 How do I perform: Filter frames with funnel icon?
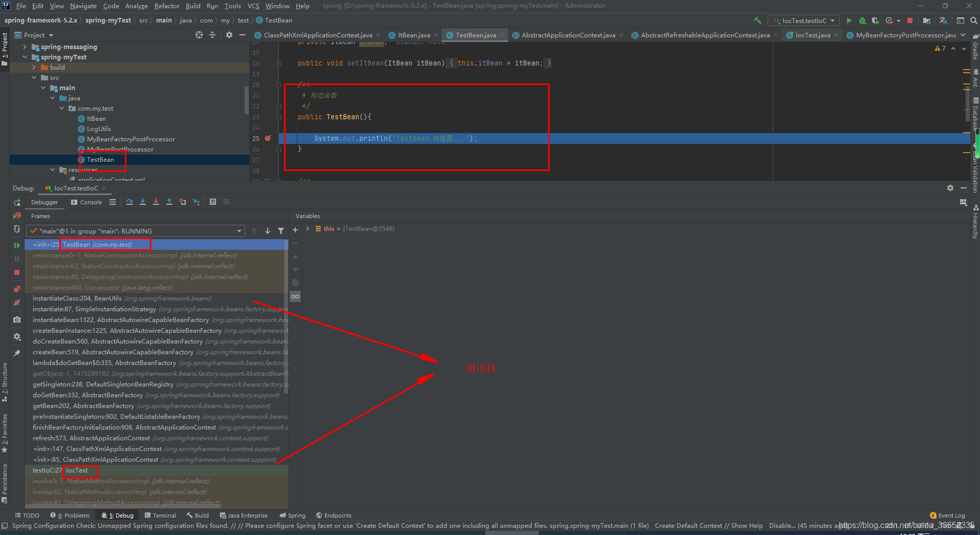click(x=281, y=231)
